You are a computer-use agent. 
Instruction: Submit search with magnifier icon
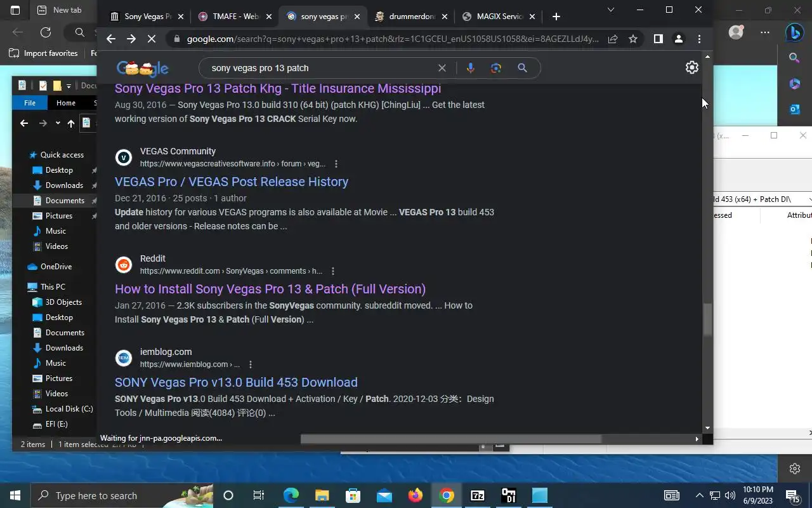(522, 68)
